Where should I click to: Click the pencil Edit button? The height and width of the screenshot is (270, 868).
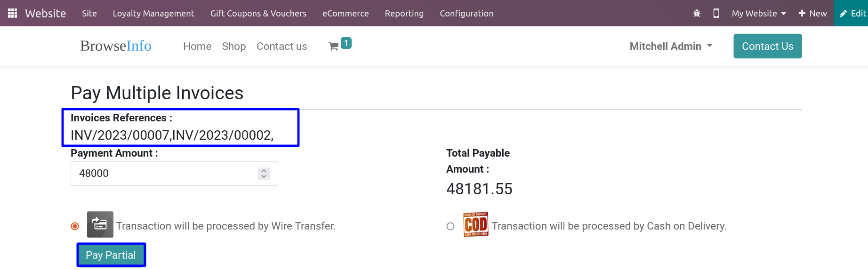852,13
